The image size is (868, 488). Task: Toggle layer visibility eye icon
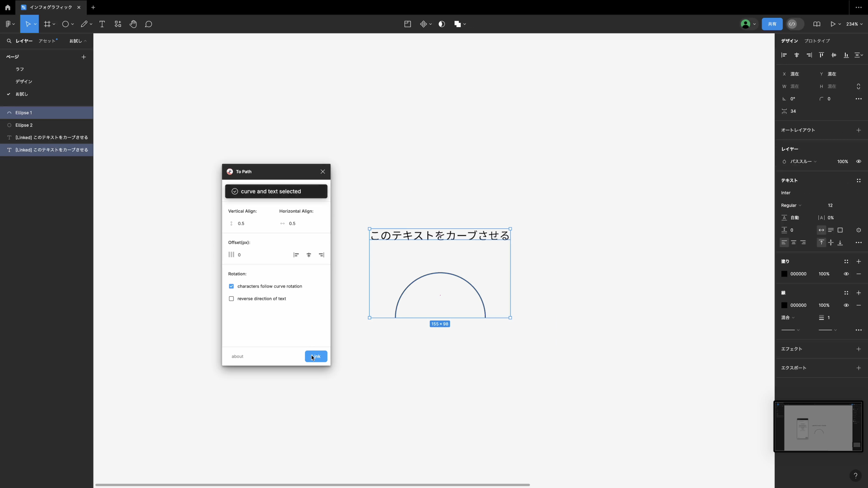pos(859,162)
